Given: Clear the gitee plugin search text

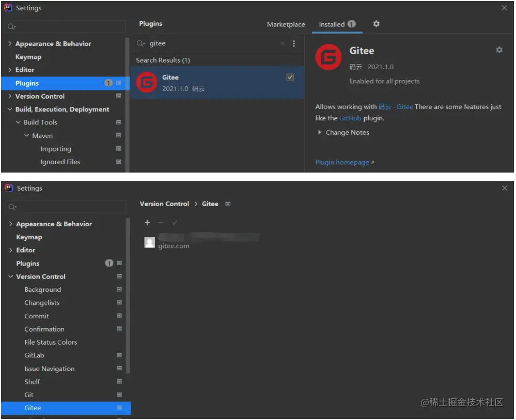Looking at the screenshot, I should pyautogui.click(x=283, y=43).
